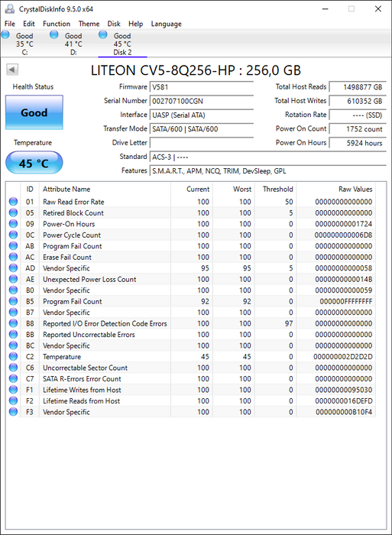Switch to the D: disk tab

[x=73, y=44]
